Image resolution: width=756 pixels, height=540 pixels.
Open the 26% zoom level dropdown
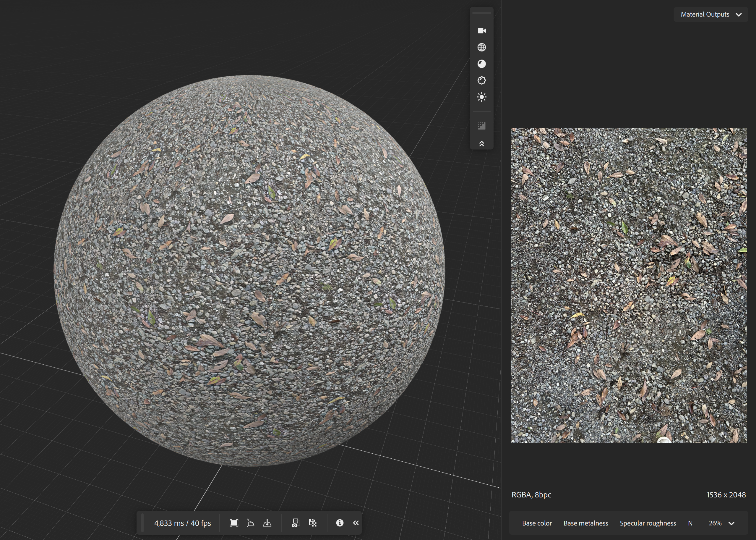click(x=721, y=523)
